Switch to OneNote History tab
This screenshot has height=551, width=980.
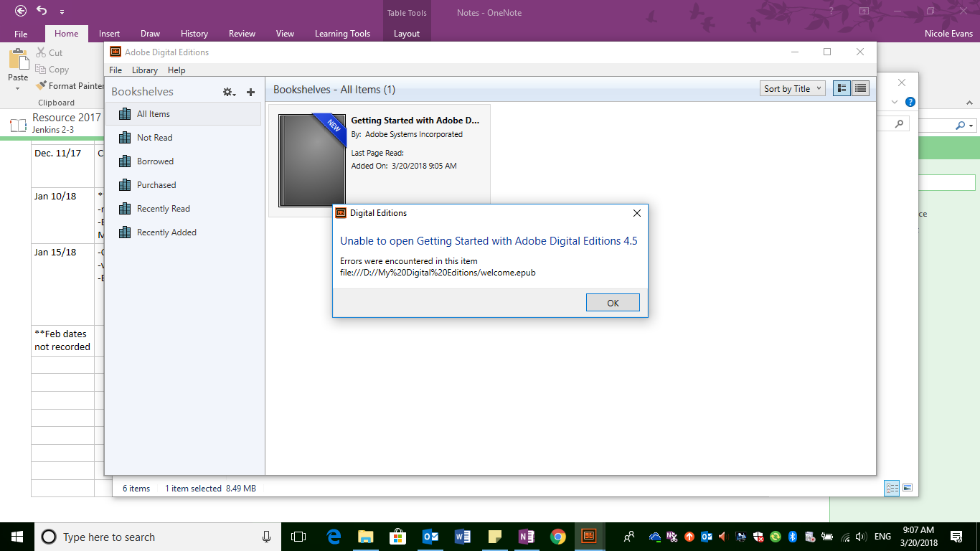(x=194, y=34)
